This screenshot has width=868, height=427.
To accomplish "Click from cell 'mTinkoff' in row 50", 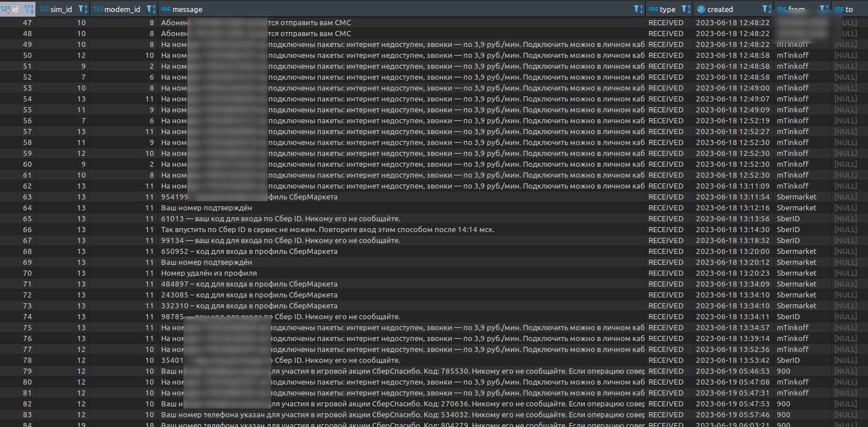I will [792, 56].
